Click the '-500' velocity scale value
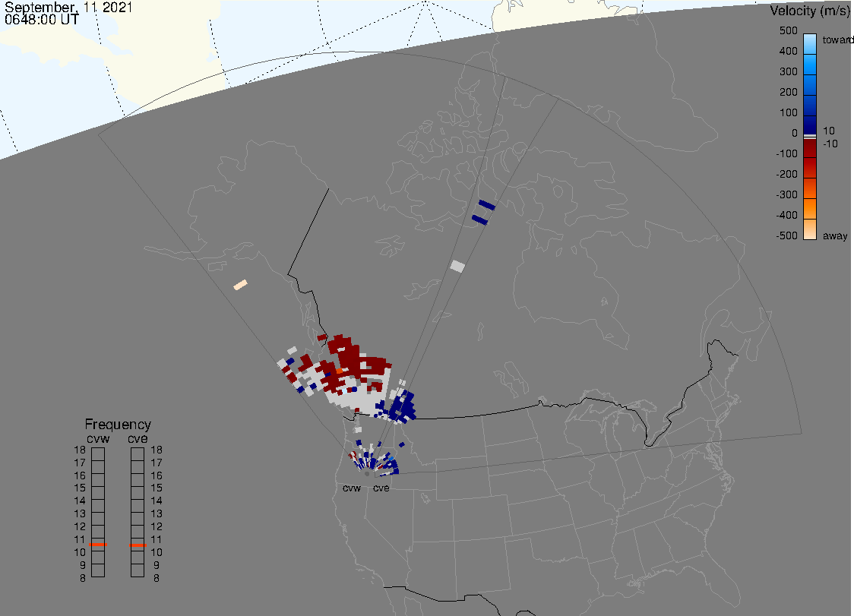Image resolution: width=854 pixels, height=616 pixels. pos(786,235)
